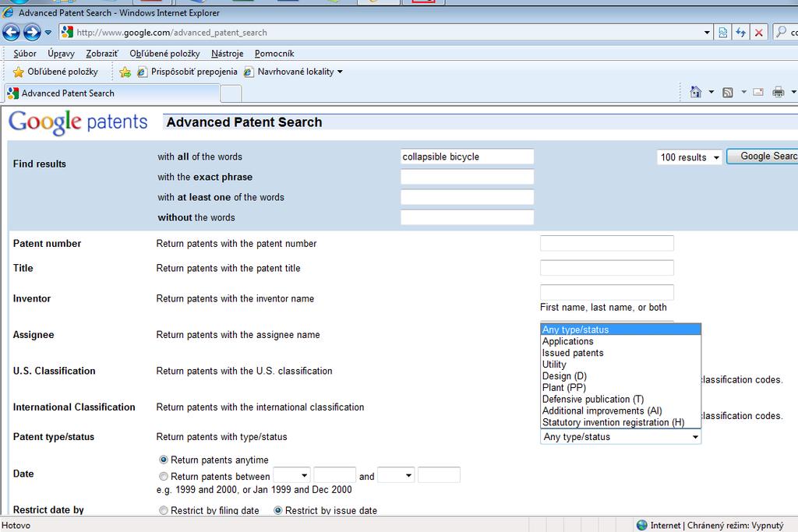Click the end year input field

(x=439, y=475)
